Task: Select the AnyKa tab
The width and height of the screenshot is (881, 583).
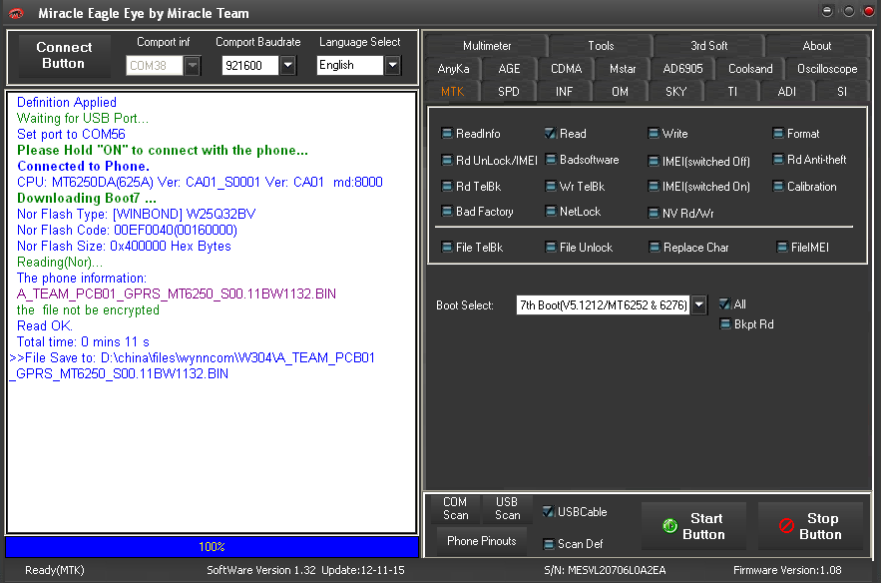Action: coord(453,69)
